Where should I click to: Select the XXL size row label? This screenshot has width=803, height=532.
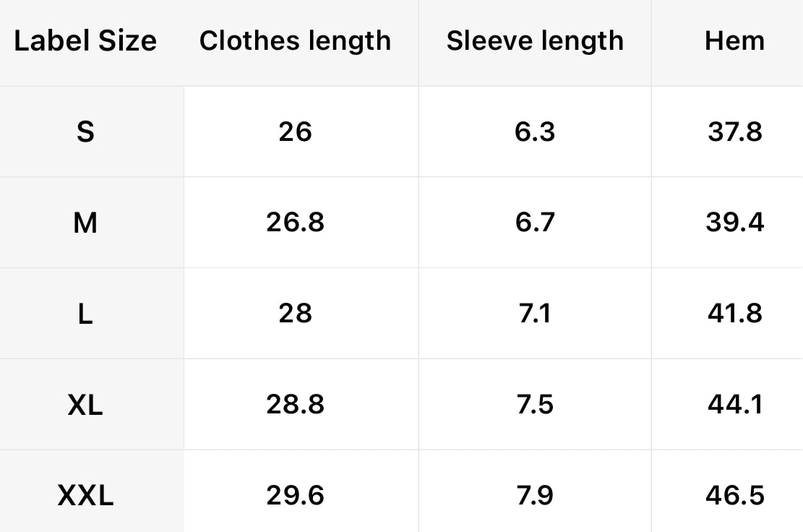click(x=85, y=497)
